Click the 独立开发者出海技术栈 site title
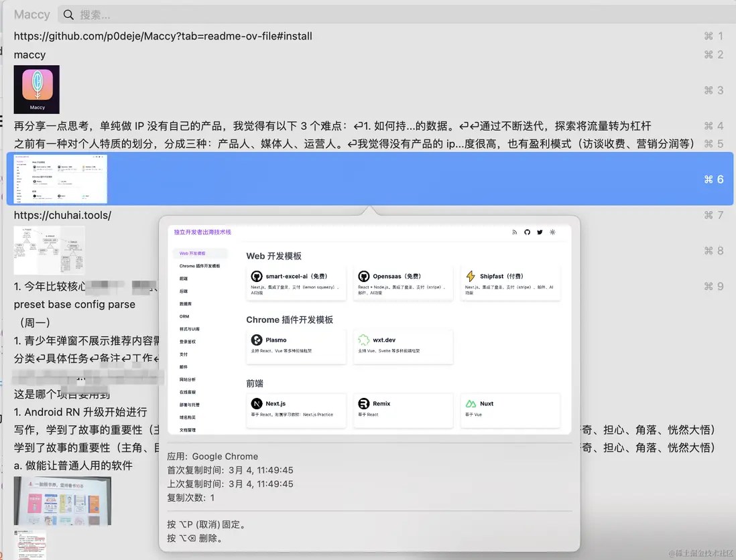Viewport: 736px width, 560px height. pos(202,232)
